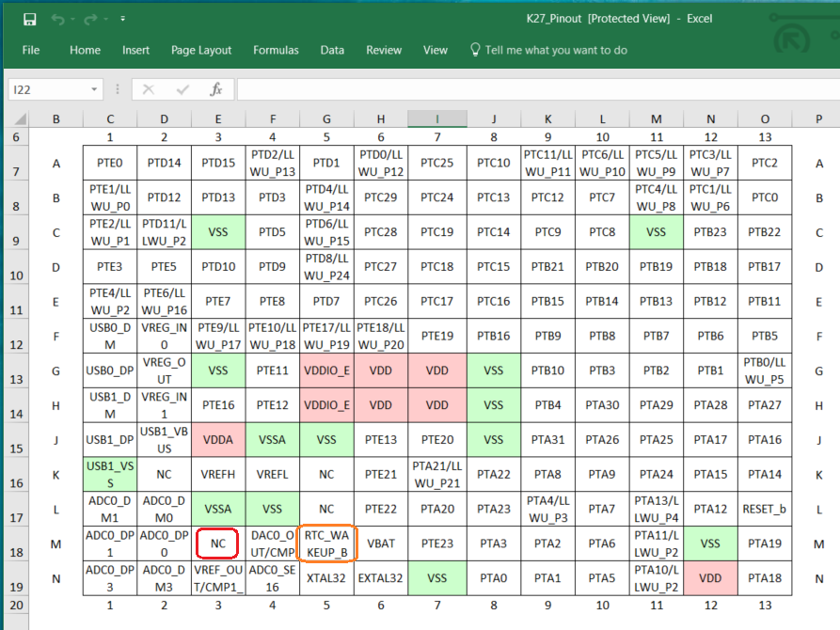Select the PTE23 cell
The image size is (840, 630).
437,543
